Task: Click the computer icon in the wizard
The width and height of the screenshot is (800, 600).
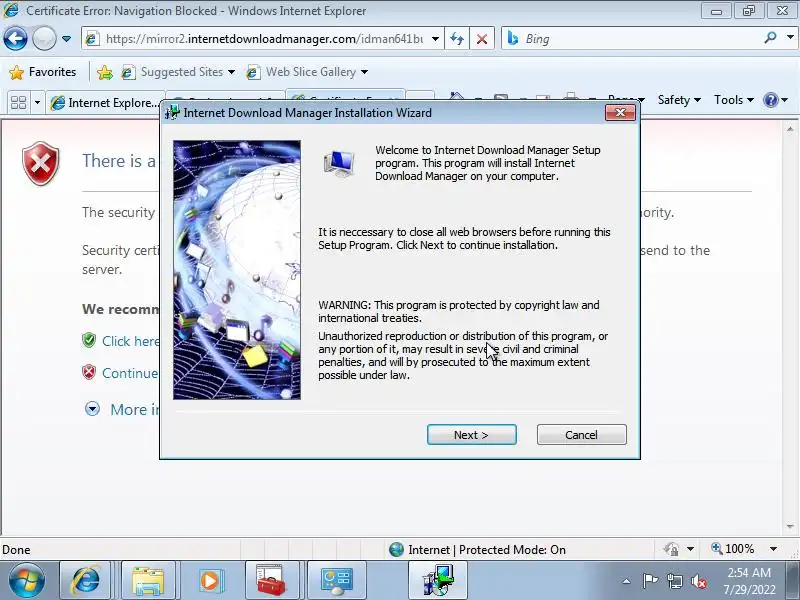Action: point(339,163)
